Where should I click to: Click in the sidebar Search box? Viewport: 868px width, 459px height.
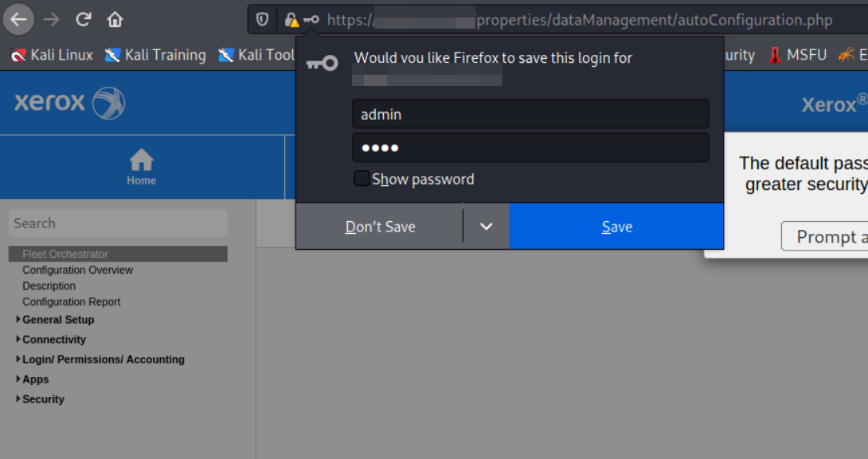[118, 224]
